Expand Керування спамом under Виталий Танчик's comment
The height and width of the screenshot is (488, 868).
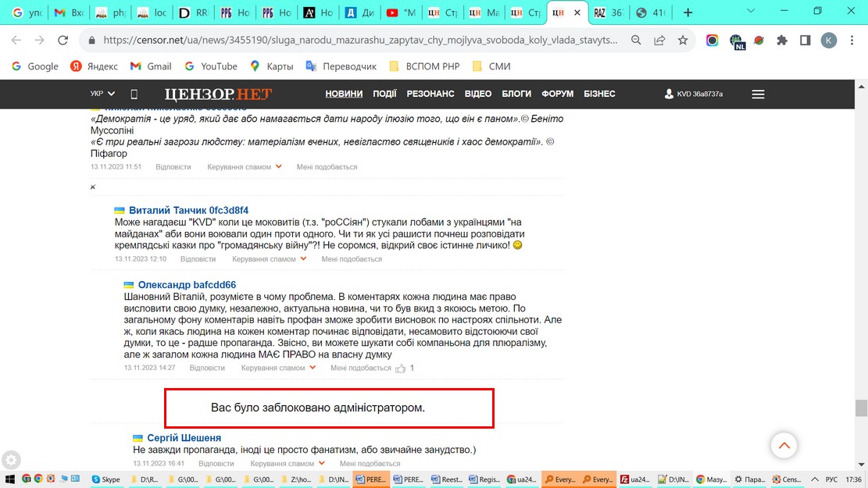[x=268, y=259]
